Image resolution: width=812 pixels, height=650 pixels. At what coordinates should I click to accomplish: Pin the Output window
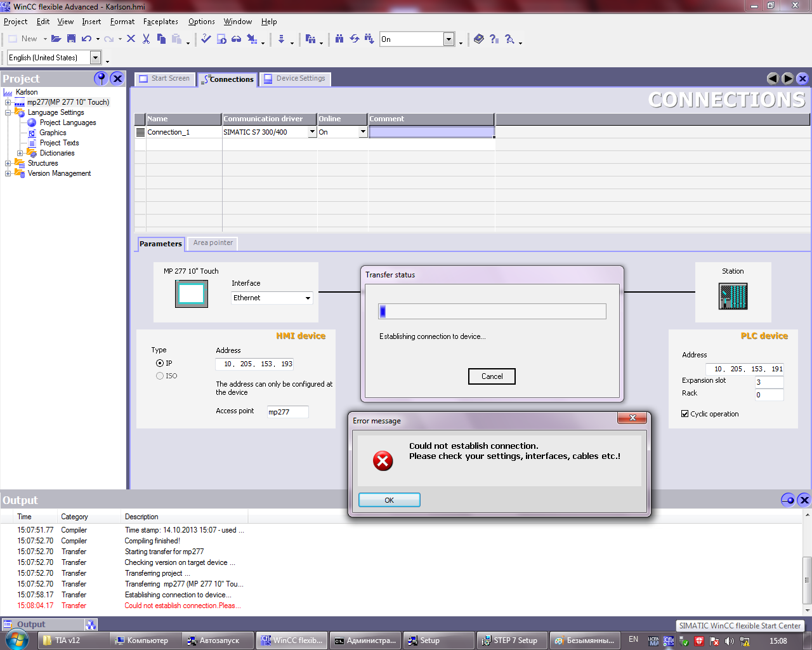788,500
